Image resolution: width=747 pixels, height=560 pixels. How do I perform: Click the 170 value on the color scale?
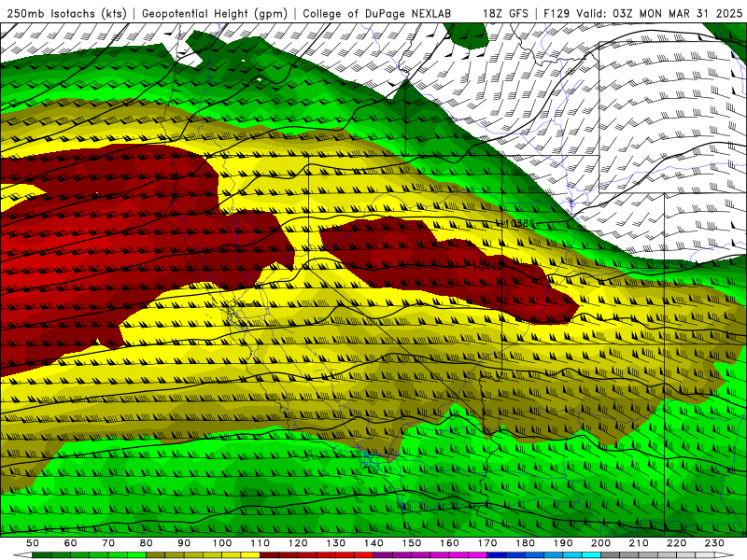[487, 543]
